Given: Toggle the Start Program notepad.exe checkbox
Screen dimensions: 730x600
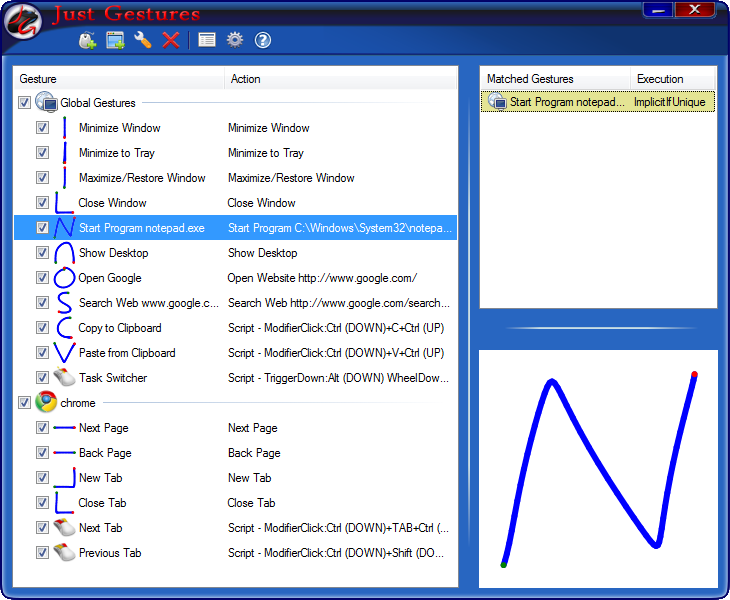Looking at the screenshot, I should (42, 228).
